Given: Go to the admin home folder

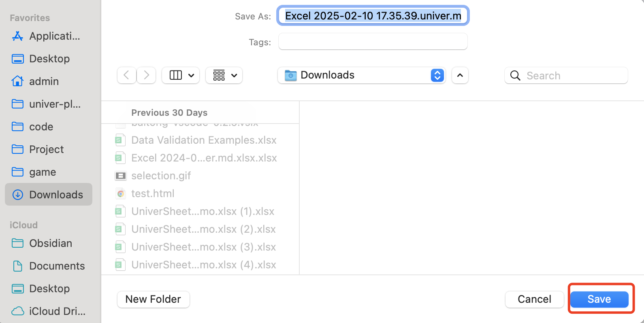Looking at the screenshot, I should coord(44,81).
